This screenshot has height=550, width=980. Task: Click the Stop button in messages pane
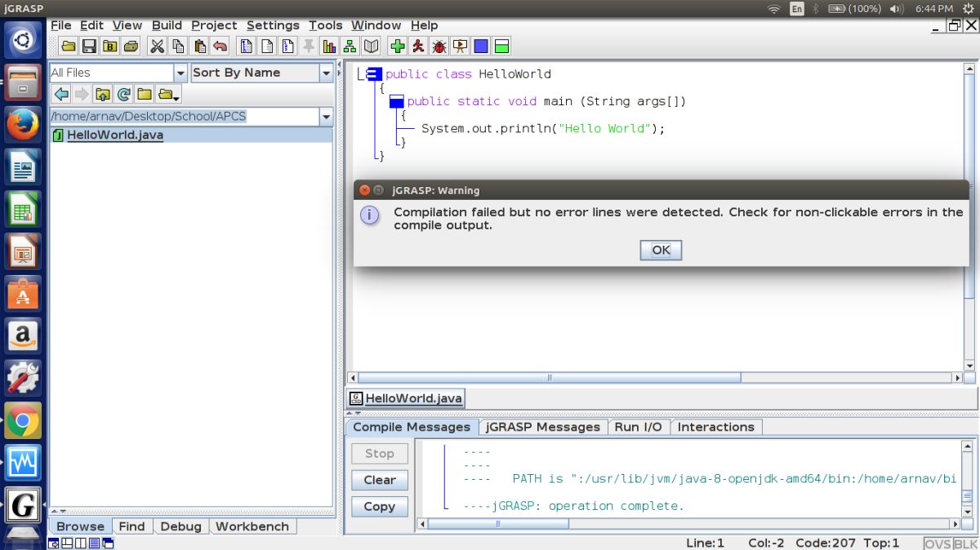(380, 454)
